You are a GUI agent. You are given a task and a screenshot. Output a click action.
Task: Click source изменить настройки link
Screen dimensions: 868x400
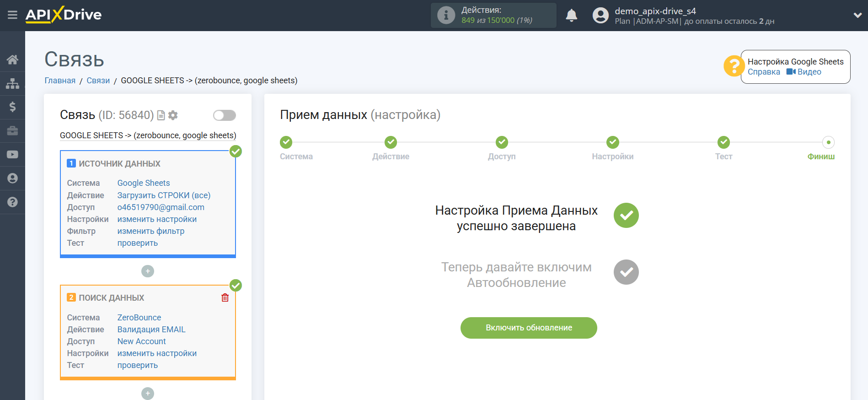[157, 219]
